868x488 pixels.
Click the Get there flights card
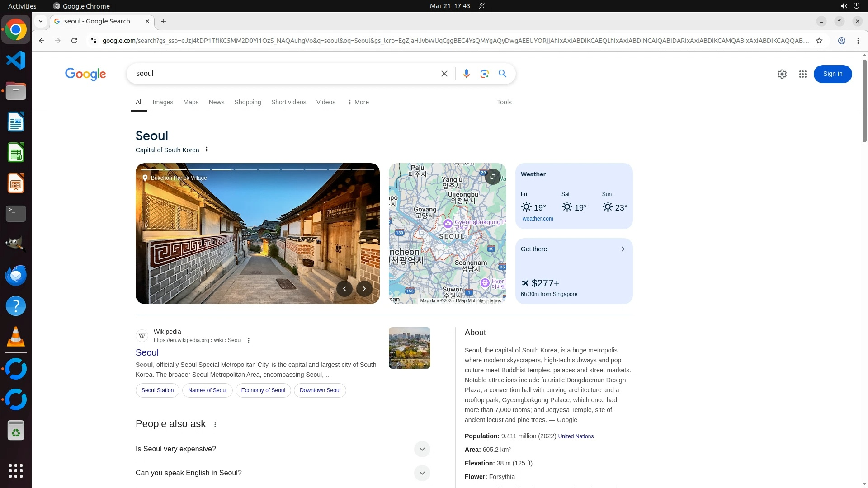point(574,271)
